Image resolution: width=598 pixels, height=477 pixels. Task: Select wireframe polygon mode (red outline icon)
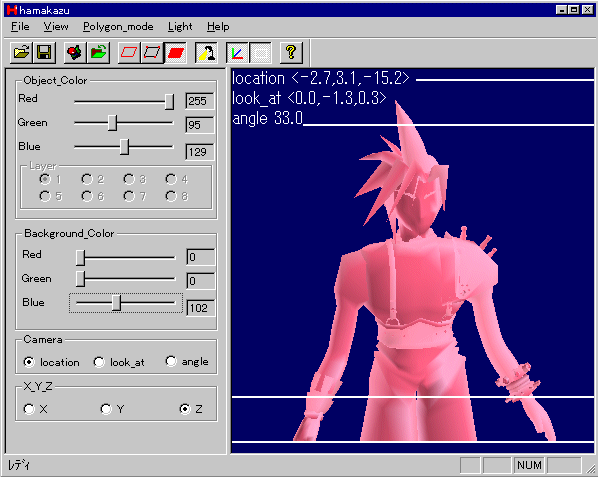(129, 53)
